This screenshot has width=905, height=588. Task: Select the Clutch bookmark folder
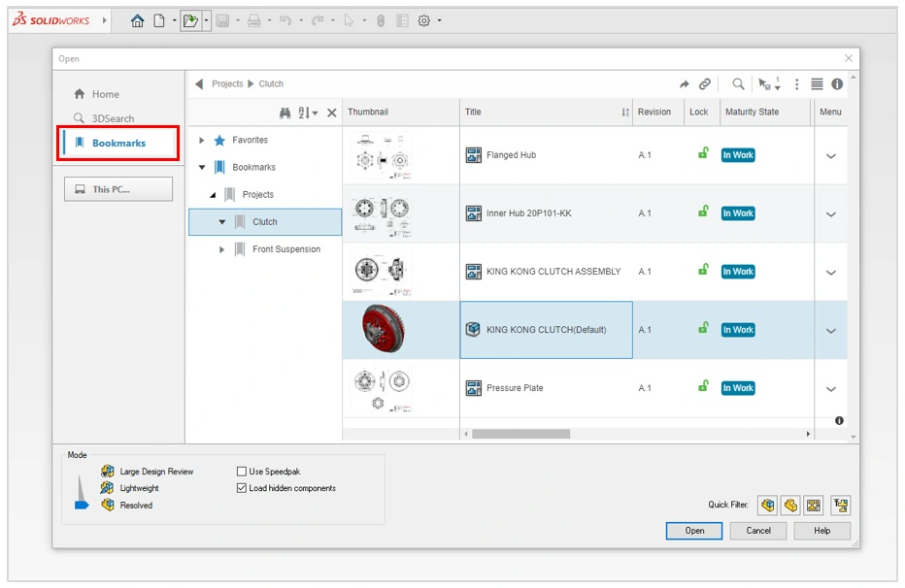point(265,222)
